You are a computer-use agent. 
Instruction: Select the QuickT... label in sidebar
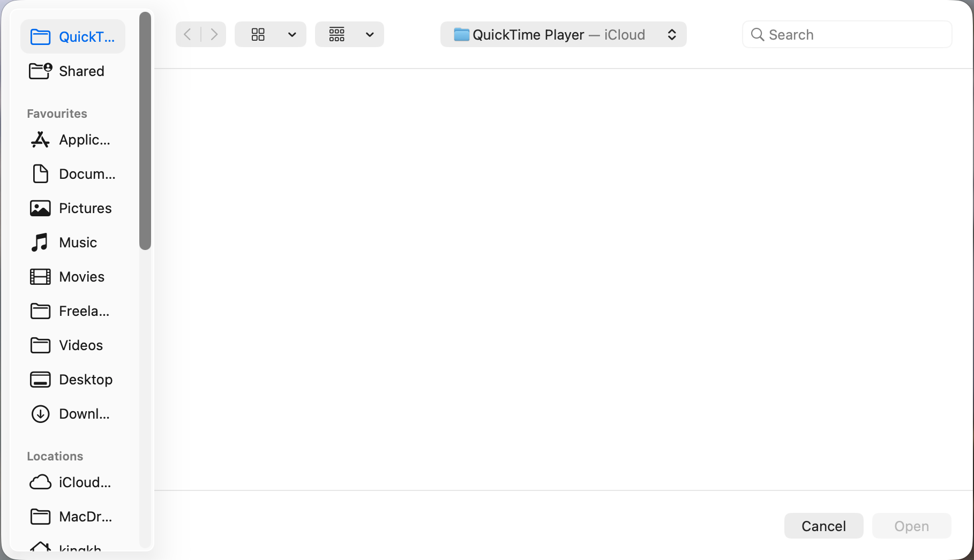87,37
